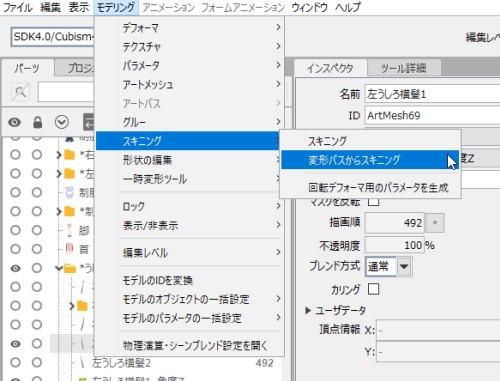Toggle visibility of 左うしろ横髪2
The image size is (500, 381).
coord(15,362)
